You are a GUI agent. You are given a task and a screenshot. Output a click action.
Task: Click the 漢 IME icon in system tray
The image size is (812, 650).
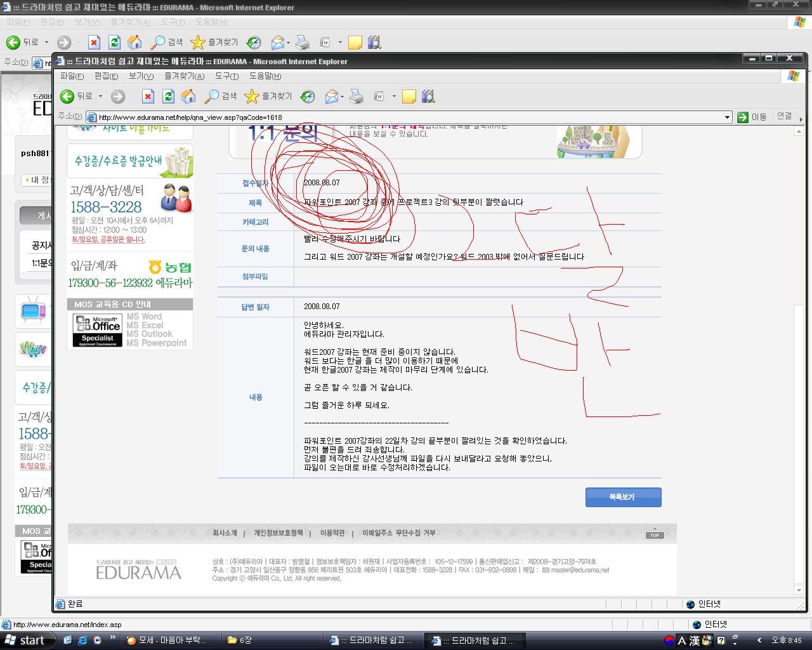695,640
